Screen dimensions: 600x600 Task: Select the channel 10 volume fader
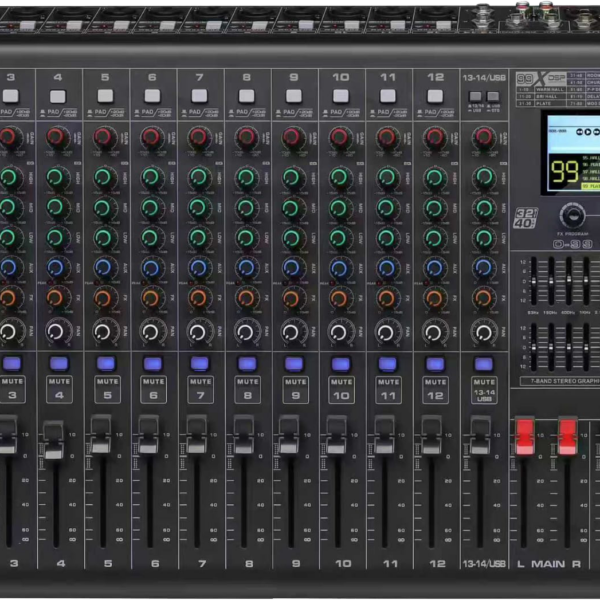point(337,435)
